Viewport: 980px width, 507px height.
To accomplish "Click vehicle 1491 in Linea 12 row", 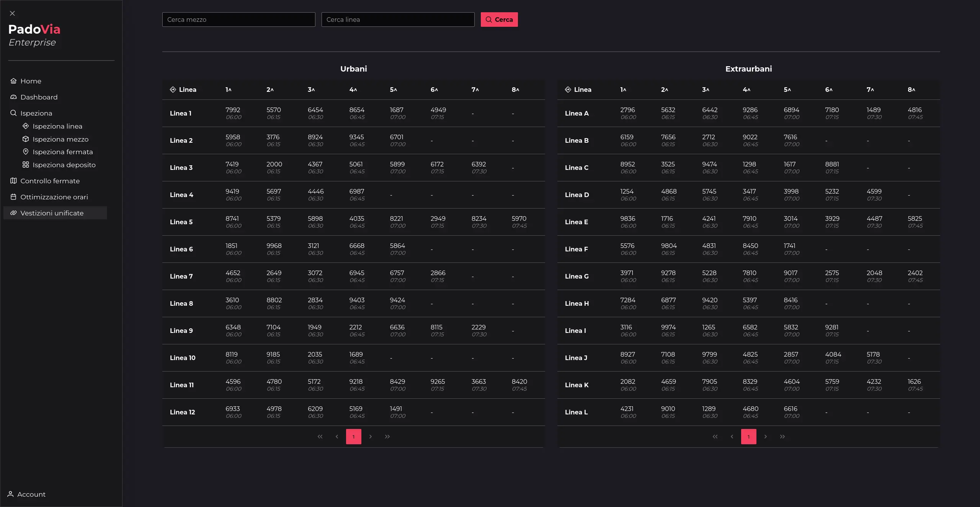I will click(x=396, y=409).
